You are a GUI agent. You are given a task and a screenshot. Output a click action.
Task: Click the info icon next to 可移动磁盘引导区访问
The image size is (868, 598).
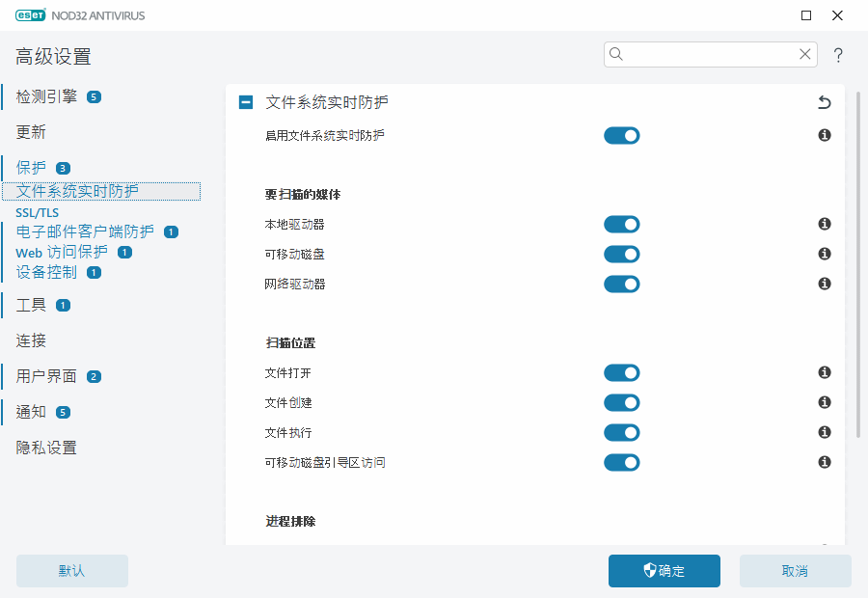pyautogui.click(x=824, y=462)
